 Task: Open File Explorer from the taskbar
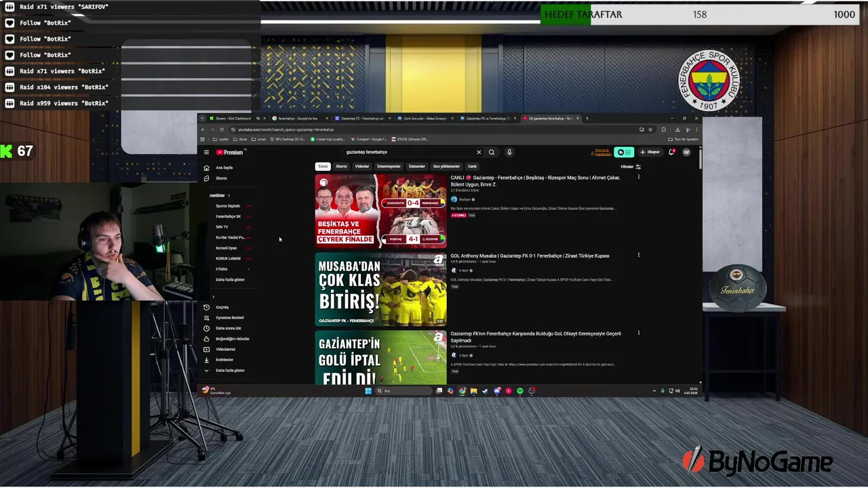tap(473, 390)
